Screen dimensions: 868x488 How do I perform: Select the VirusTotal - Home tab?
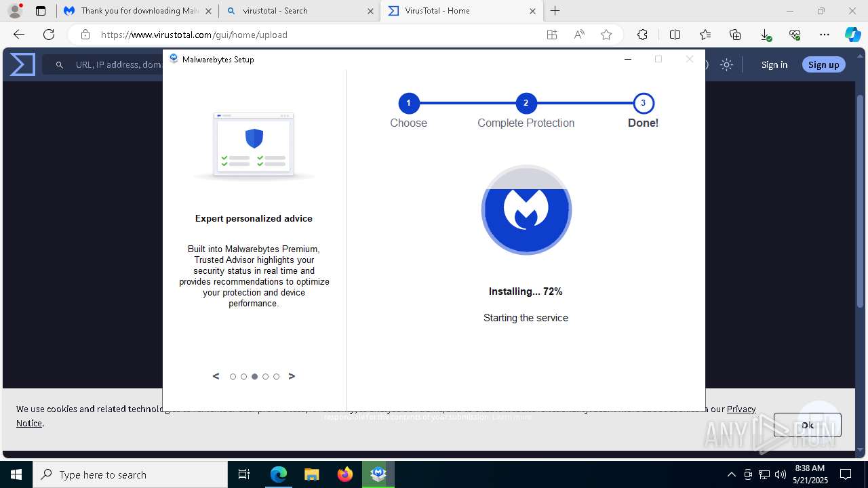461,11
